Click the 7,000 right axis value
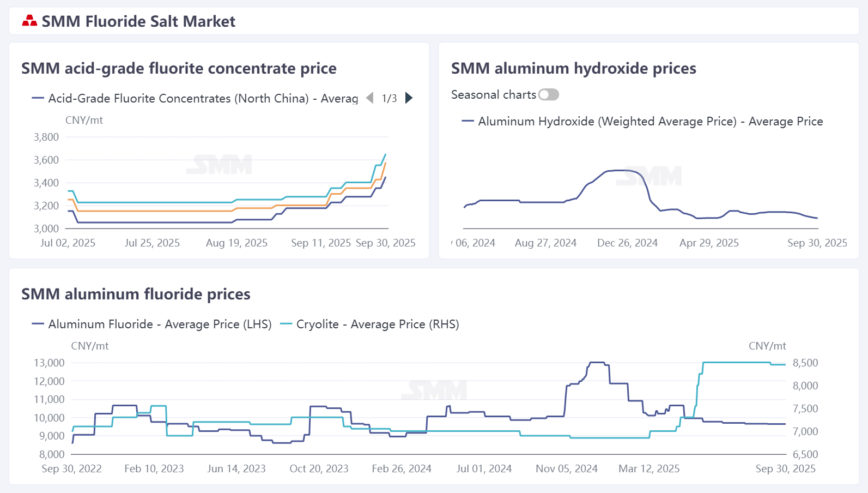The width and height of the screenshot is (868, 493). pyautogui.click(x=805, y=431)
